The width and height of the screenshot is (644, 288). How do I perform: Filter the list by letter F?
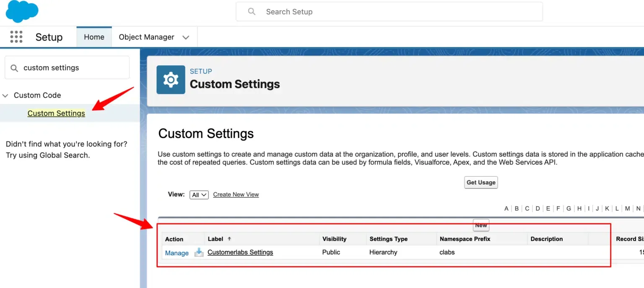[x=558, y=208]
